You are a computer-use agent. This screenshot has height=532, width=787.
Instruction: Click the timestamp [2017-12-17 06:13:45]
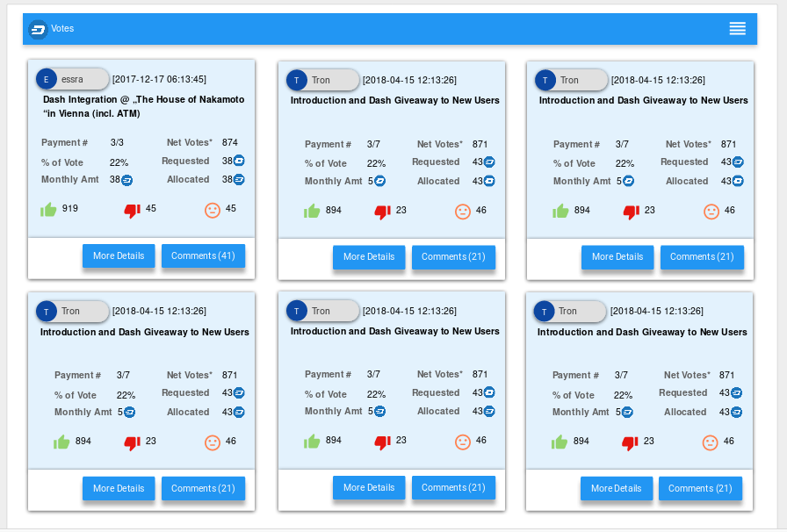click(x=159, y=79)
